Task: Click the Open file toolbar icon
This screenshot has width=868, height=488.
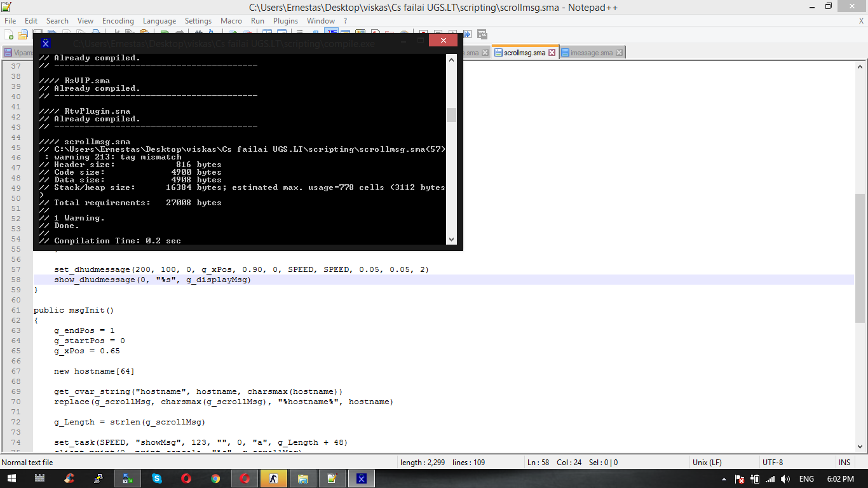Action: tap(23, 34)
